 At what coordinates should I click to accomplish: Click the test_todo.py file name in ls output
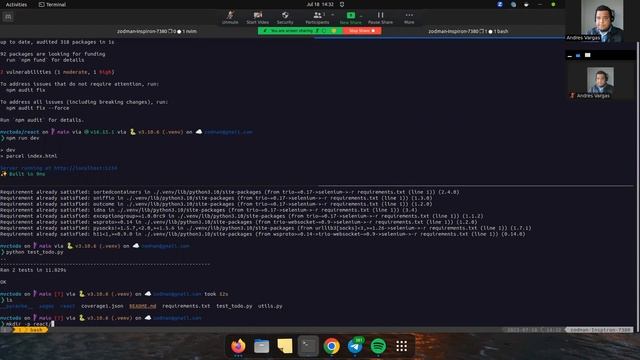coord(234,306)
